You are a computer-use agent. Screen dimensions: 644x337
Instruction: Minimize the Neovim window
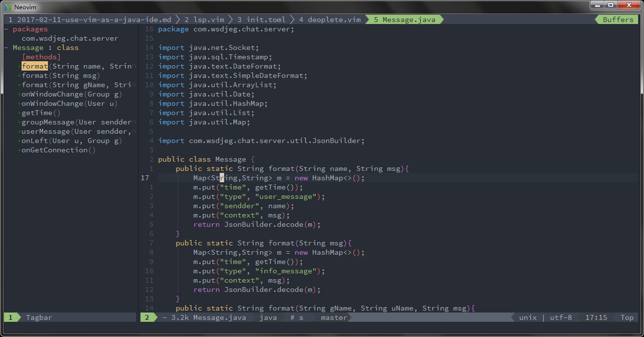click(597, 5)
